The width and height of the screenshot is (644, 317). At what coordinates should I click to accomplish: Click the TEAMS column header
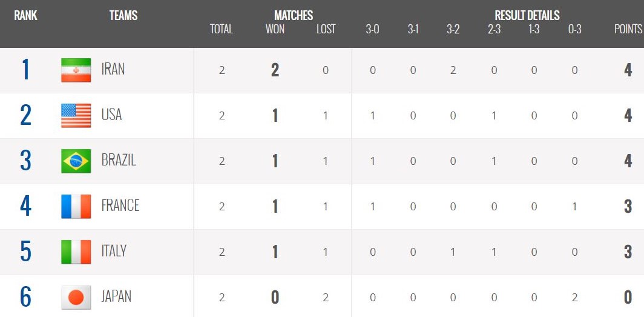point(123,16)
